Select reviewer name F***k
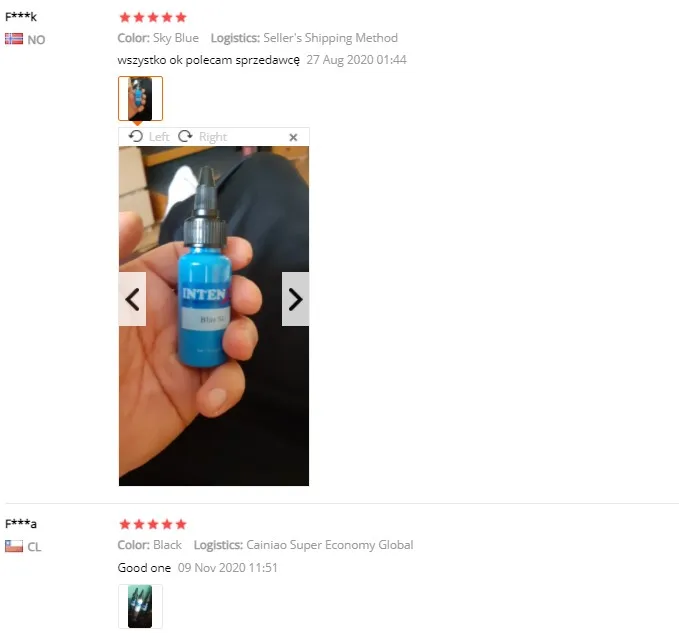The height and width of the screenshot is (633, 679). 21,17
